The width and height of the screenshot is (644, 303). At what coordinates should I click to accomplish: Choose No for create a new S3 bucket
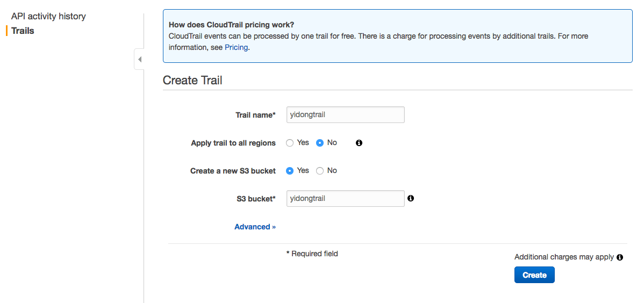tap(320, 171)
